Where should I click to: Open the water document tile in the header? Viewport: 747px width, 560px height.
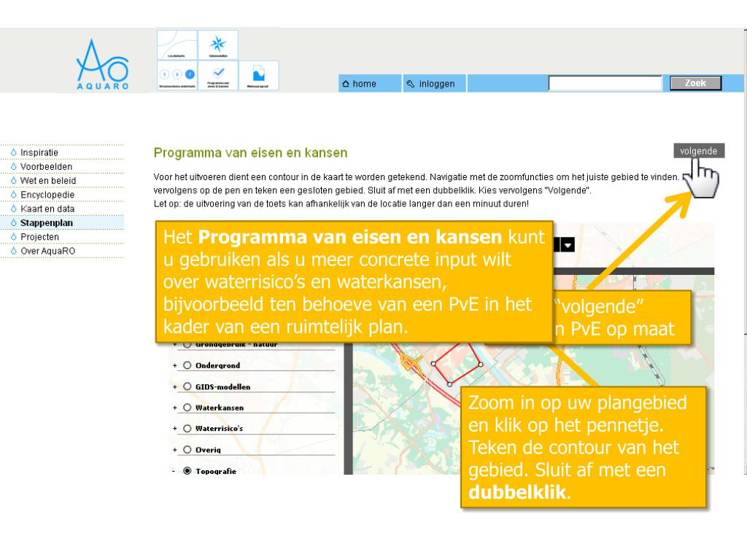tap(258, 75)
